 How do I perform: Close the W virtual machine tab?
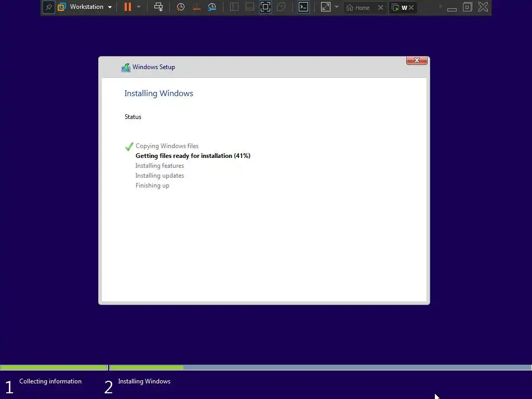(x=411, y=7)
